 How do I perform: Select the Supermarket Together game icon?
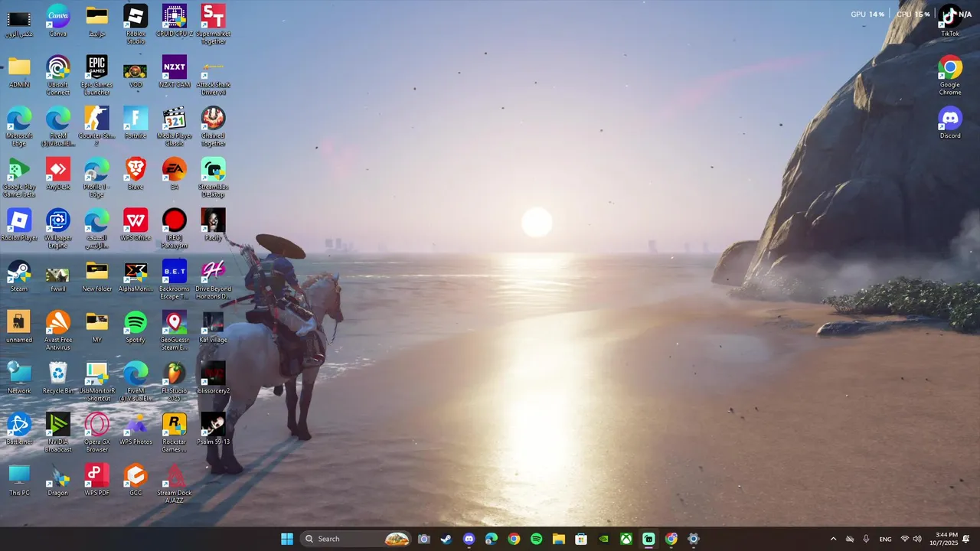click(213, 24)
